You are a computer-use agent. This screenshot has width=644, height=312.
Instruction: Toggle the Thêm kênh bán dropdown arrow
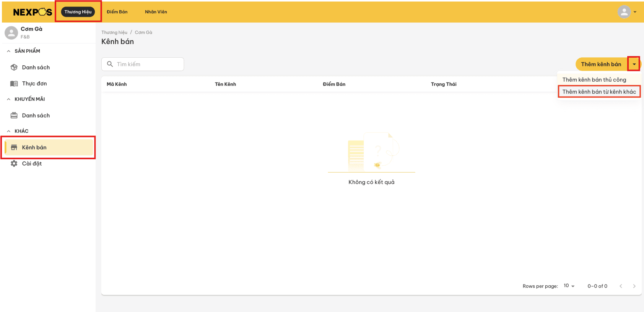click(634, 64)
